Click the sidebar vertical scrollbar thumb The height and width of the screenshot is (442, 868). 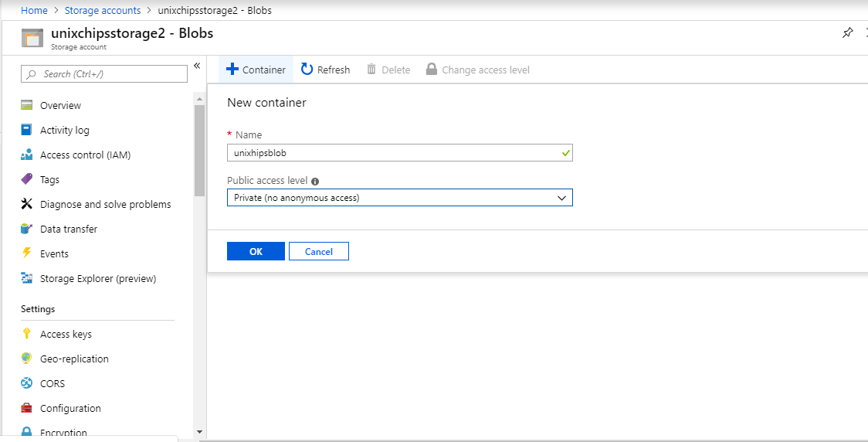[200, 150]
